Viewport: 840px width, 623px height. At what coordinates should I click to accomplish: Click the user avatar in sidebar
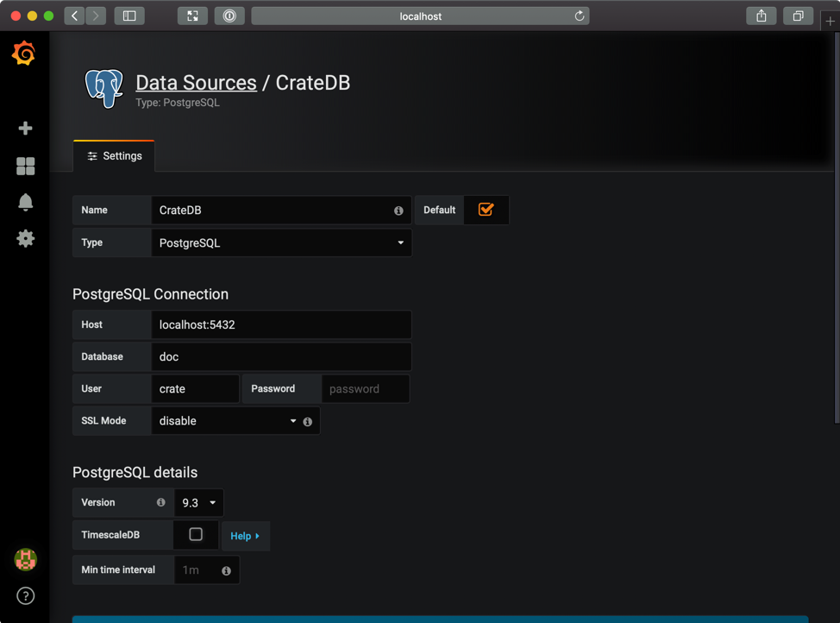[25, 559]
